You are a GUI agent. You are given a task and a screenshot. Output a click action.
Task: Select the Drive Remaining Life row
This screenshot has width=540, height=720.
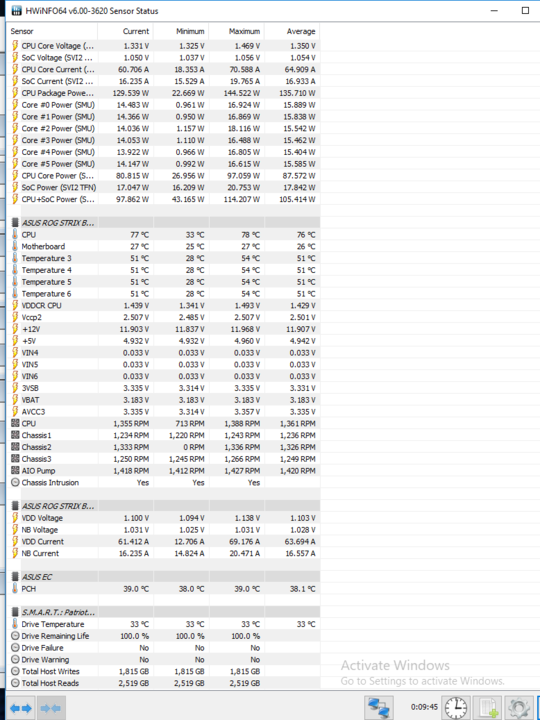[x=165, y=636]
